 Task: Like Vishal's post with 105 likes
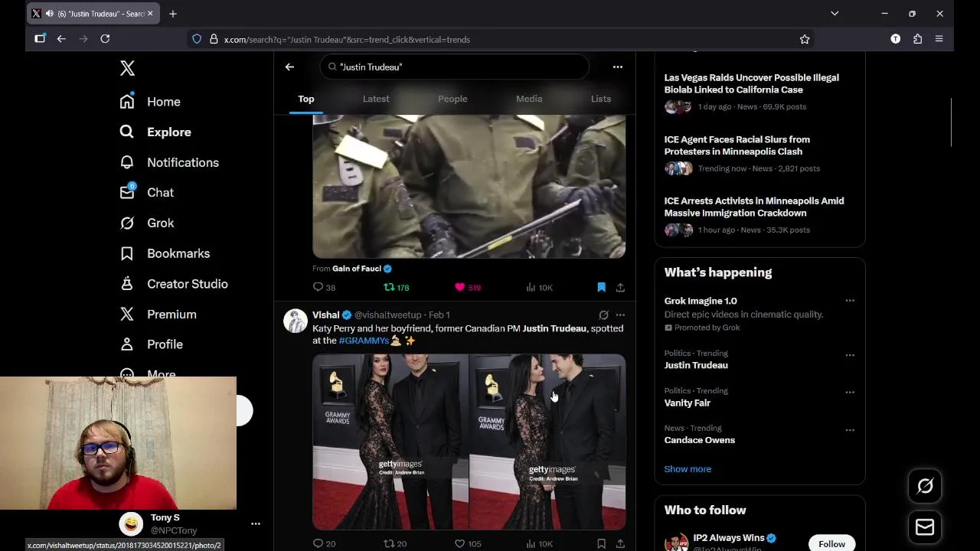[x=468, y=544]
